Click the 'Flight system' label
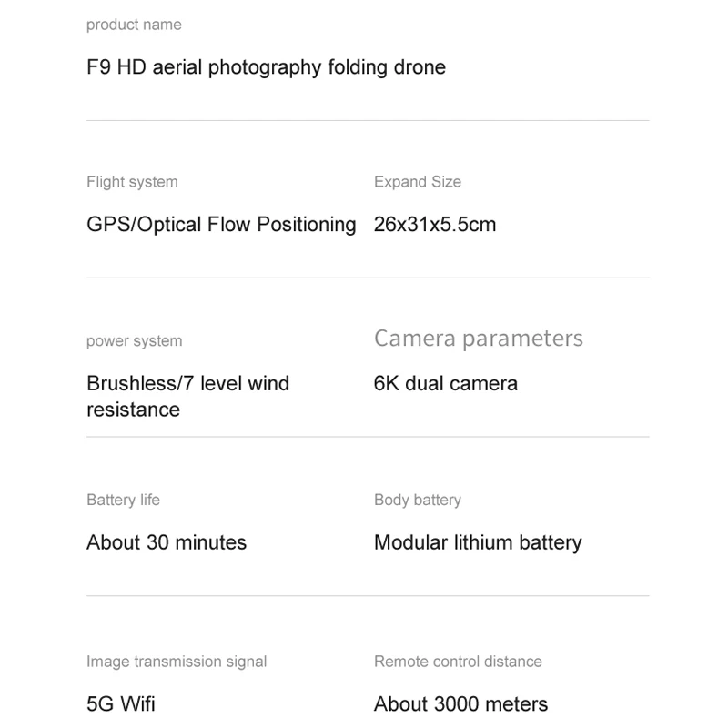 coord(132,182)
